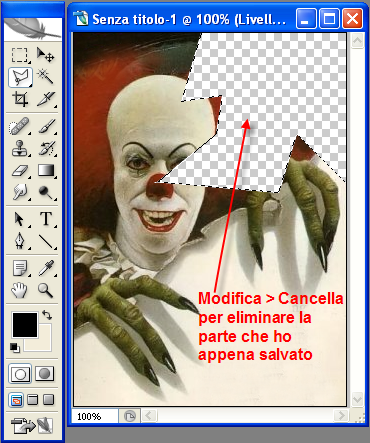The image size is (370, 443).
Task: Click the vertical scrollbar up arrow
Action: click(x=357, y=41)
